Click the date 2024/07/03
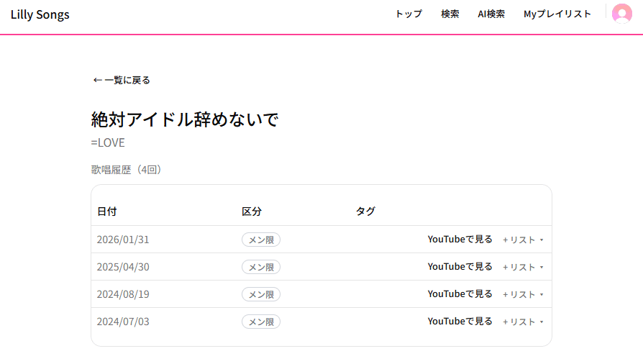Screen dimensions: 643x364 tap(123, 322)
